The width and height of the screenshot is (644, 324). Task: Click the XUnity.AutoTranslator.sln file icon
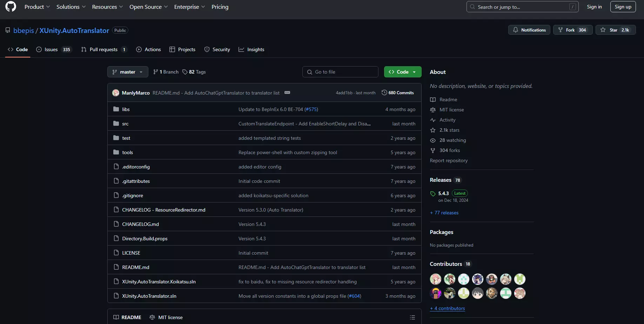[x=116, y=296]
